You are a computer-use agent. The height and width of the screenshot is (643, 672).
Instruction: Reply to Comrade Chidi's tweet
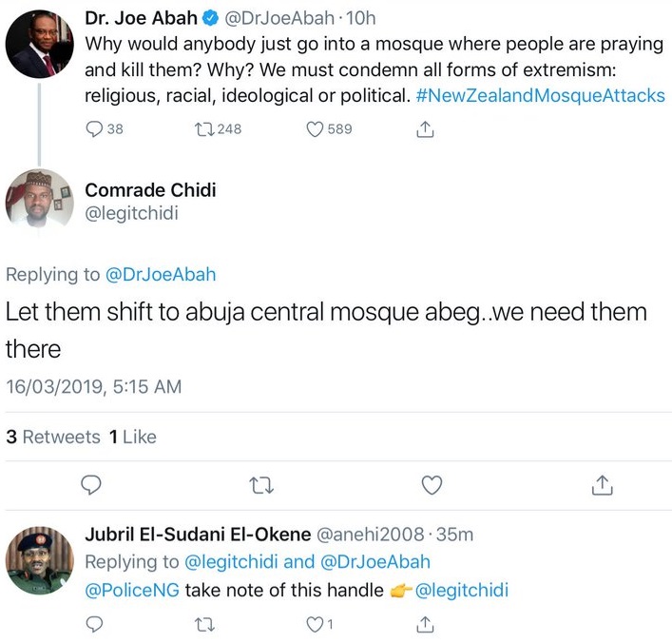(91, 485)
